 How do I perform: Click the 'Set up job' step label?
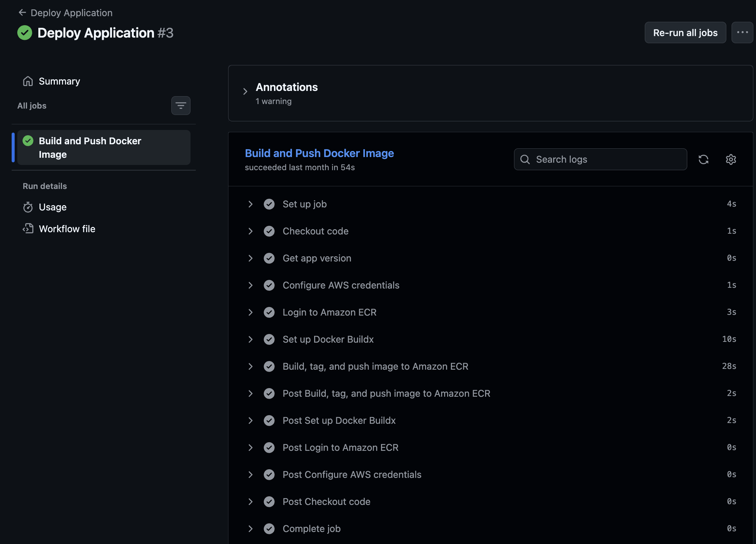tap(305, 204)
